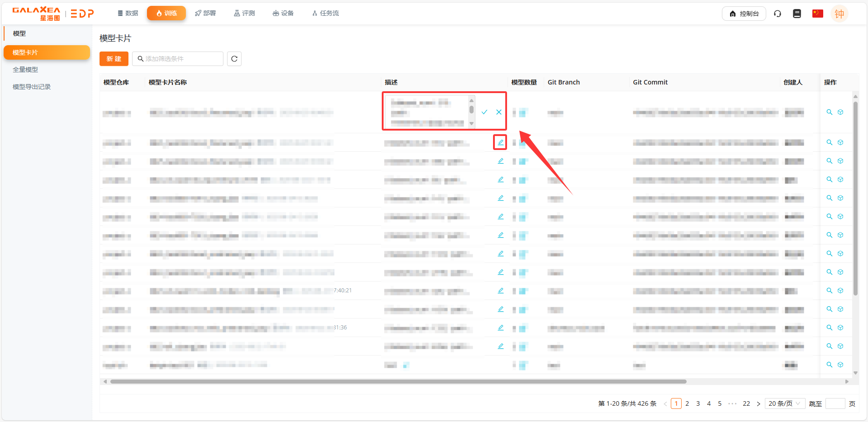
Task: Click the magnifier view icon in the first row
Action: [830, 112]
